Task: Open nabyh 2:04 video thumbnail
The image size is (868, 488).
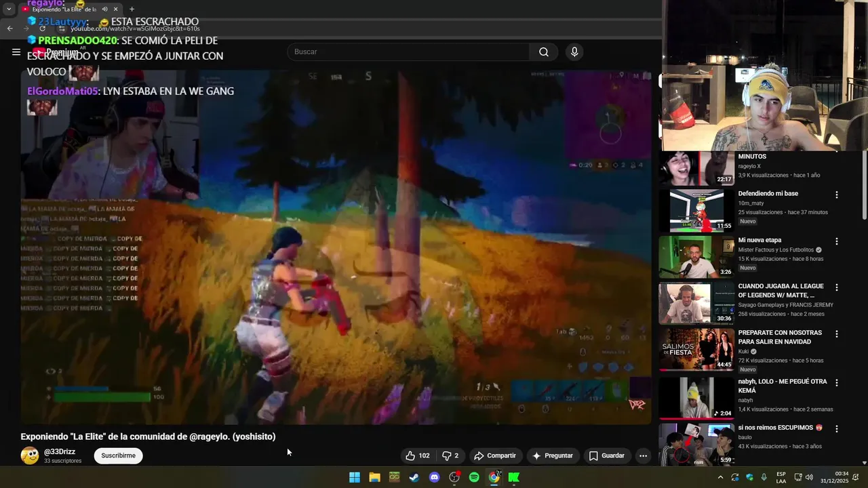Action: pos(696,399)
